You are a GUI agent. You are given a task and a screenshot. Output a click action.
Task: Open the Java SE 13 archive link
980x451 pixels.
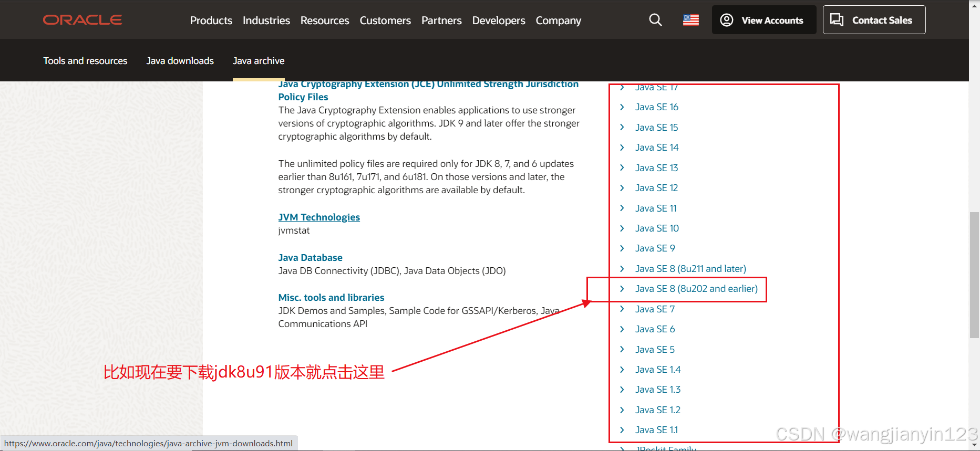[x=657, y=168]
